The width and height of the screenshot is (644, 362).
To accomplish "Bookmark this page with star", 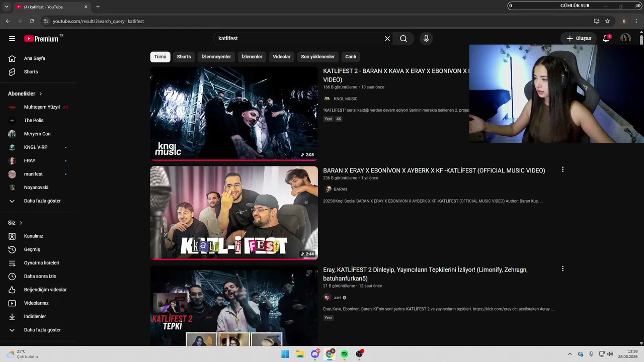I will 607,21.
